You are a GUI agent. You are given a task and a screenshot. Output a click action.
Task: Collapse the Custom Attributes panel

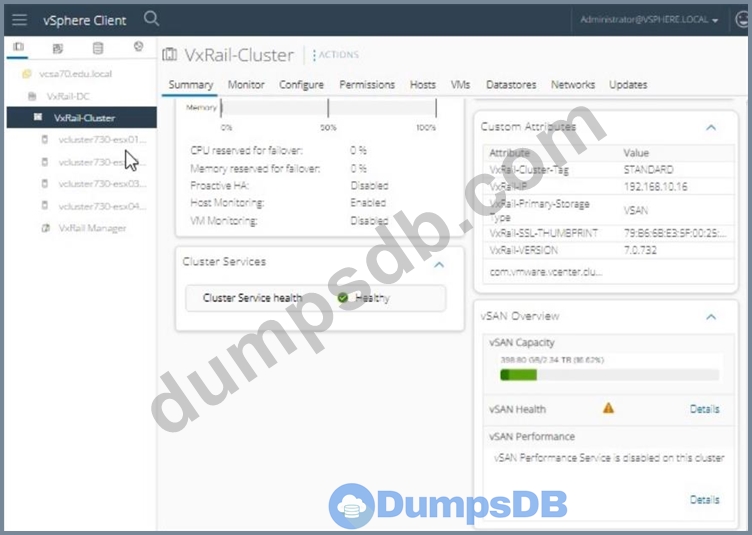(711, 128)
